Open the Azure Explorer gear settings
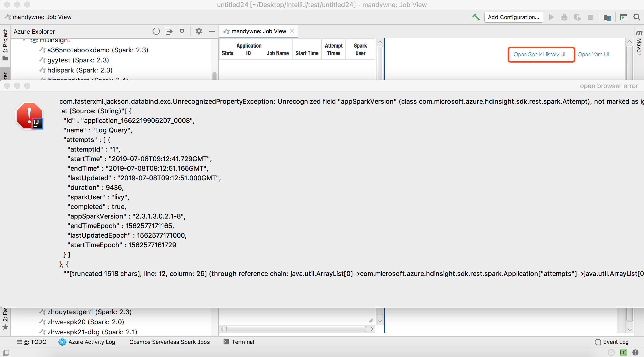The width and height of the screenshot is (644, 357). click(199, 31)
